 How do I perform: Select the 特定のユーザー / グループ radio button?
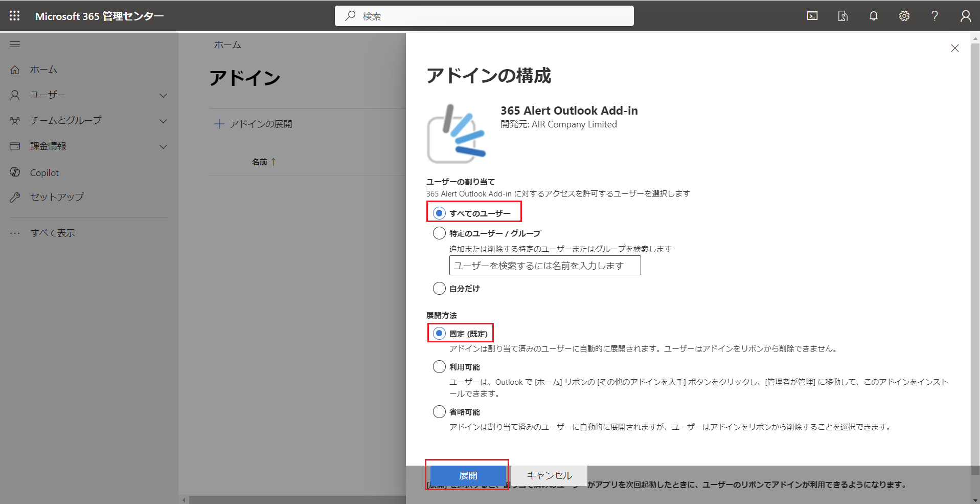coord(439,233)
